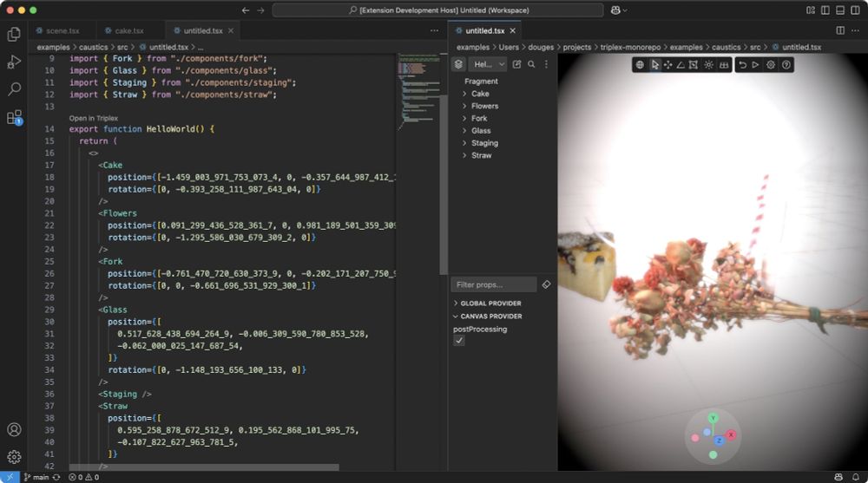
Task: Click the open-in-editor icon beside component dropdown
Action: click(x=516, y=64)
